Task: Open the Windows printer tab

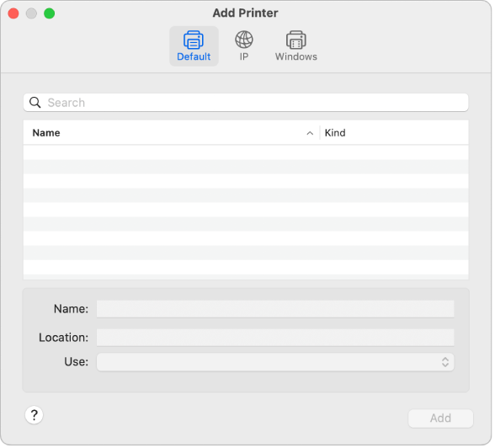Action: click(296, 46)
